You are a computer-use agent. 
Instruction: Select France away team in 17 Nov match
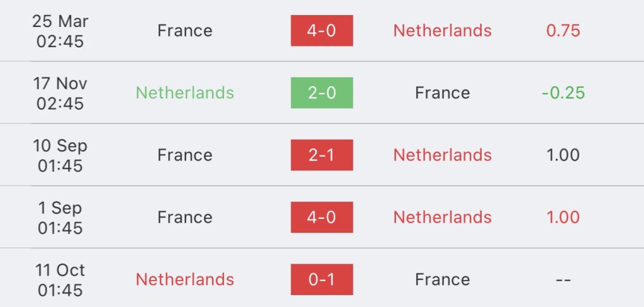click(442, 93)
